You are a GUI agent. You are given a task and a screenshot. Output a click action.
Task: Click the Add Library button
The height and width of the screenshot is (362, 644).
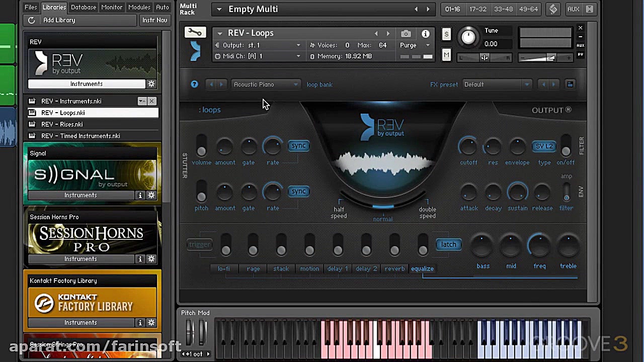59,20
